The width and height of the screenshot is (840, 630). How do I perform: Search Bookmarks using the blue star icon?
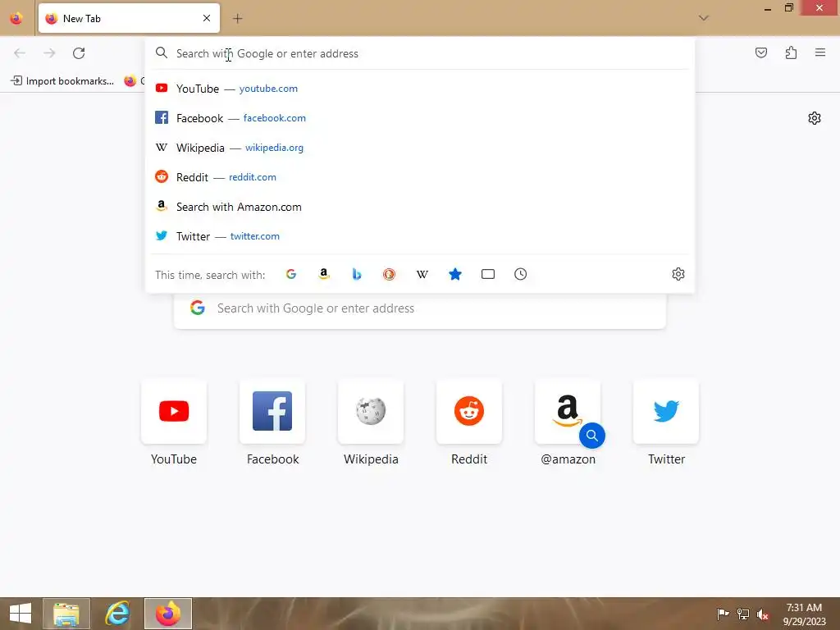454,274
